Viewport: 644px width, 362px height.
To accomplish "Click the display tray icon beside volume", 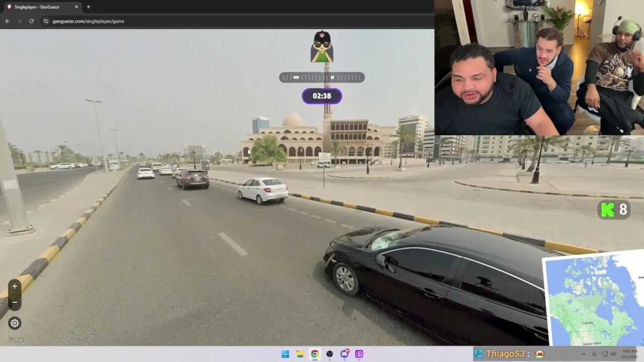I will click(604, 354).
